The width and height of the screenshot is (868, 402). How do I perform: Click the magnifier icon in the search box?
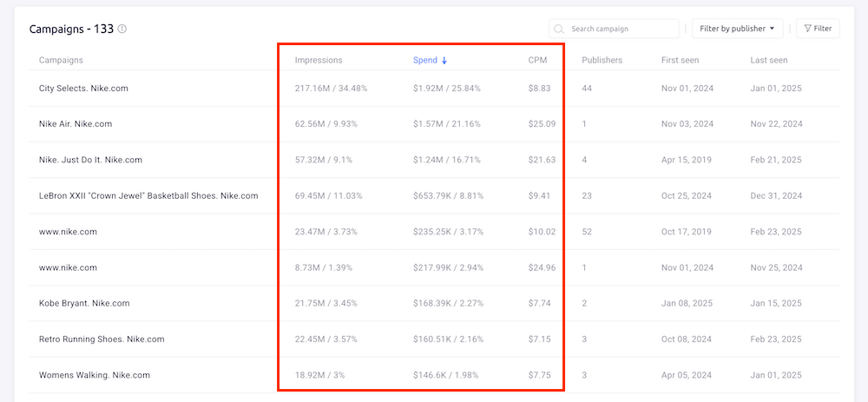coord(560,29)
